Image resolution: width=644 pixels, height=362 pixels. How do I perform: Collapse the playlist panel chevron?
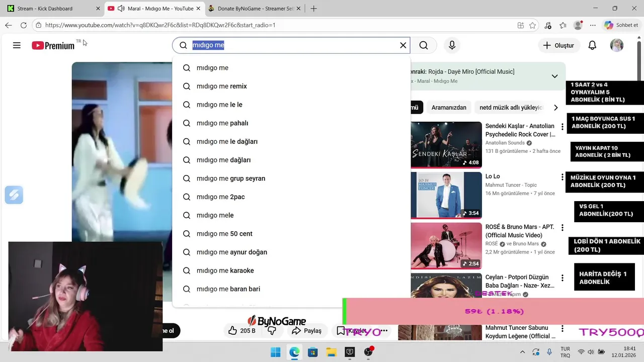pos(554,76)
